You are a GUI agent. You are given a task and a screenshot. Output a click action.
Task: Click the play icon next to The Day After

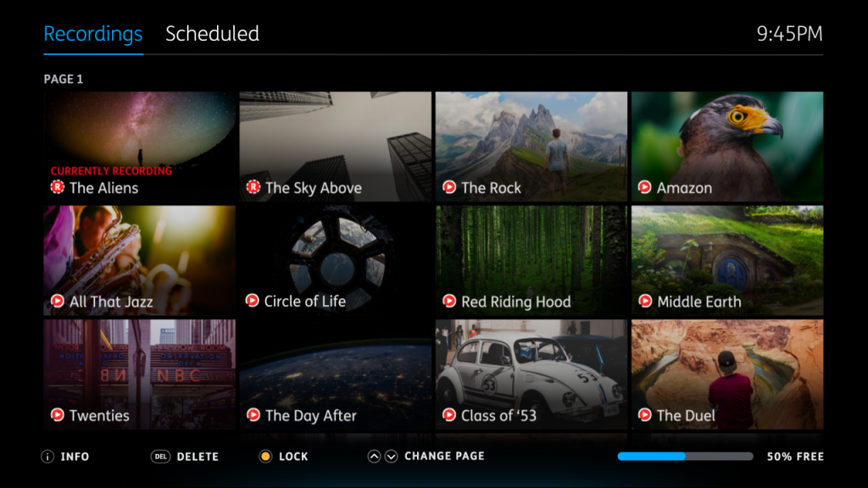[253, 414]
